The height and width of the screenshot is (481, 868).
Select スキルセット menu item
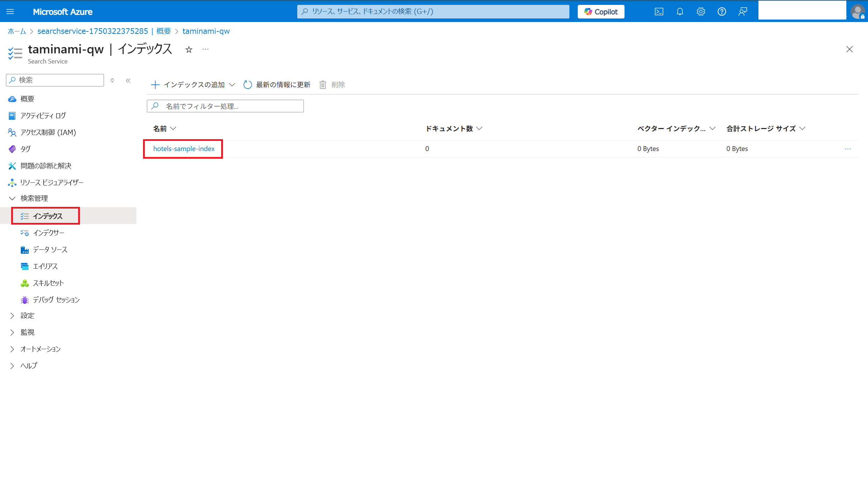pos(48,283)
